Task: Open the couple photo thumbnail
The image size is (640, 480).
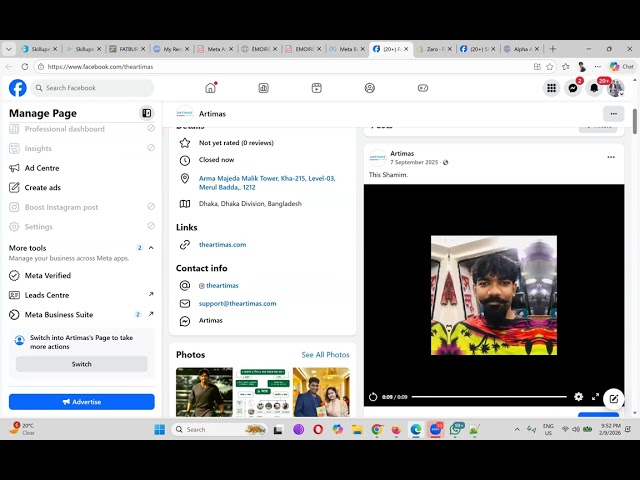Action: [321, 392]
